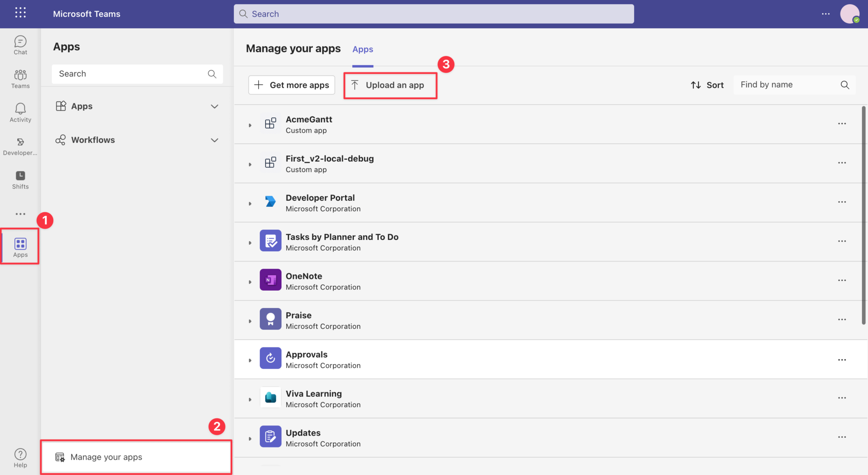Open more options for Tasks by Planner
Image resolution: width=868 pixels, height=475 pixels.
tap(842, 241)
